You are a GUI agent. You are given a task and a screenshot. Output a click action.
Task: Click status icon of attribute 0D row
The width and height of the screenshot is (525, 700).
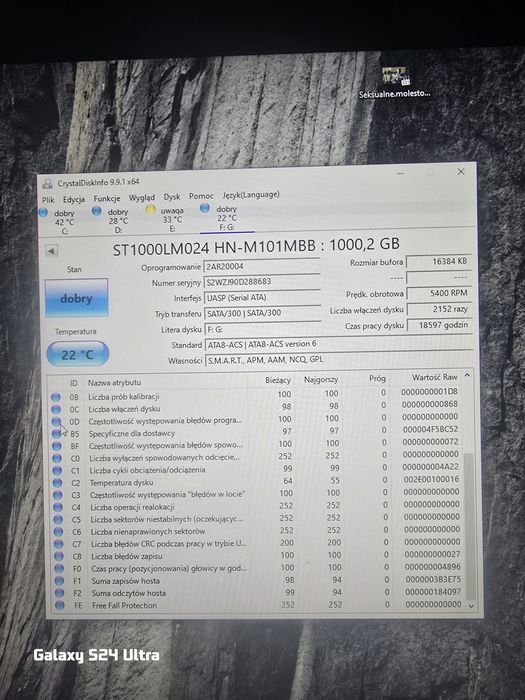[x=56, y=421]
